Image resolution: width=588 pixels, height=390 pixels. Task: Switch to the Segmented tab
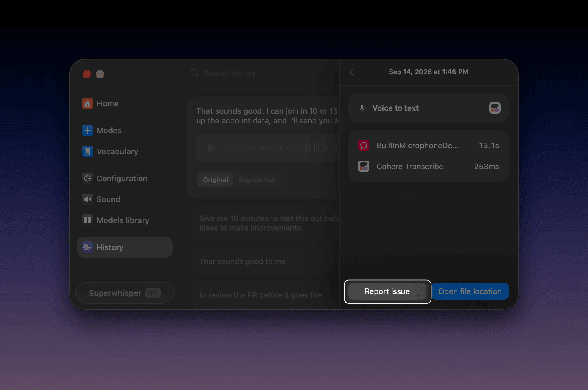tap(256, 180)
